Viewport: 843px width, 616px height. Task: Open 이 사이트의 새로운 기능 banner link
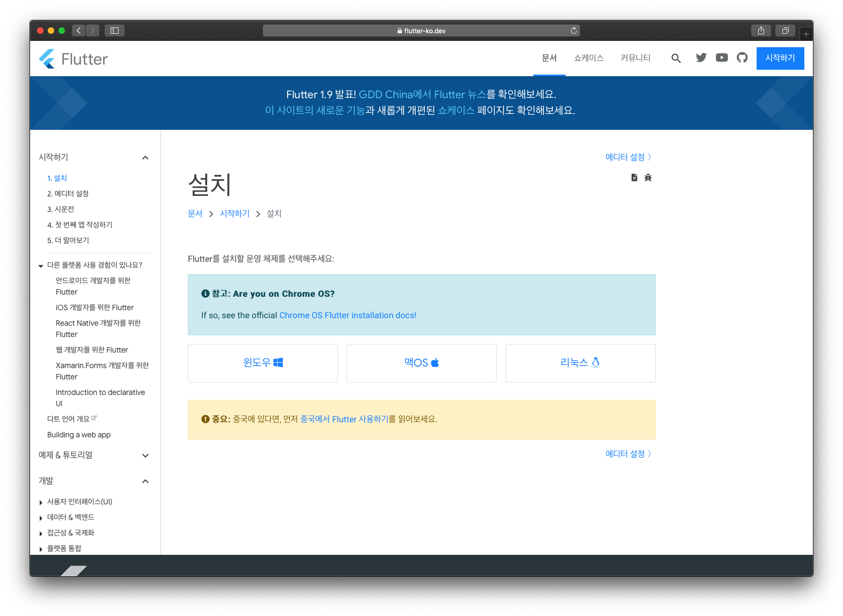tap(315, 111)
